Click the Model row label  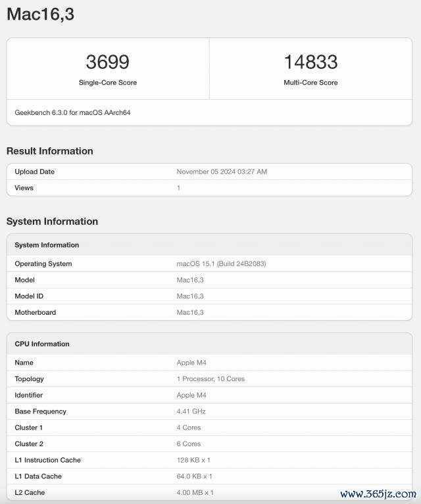tap(24, 280)
